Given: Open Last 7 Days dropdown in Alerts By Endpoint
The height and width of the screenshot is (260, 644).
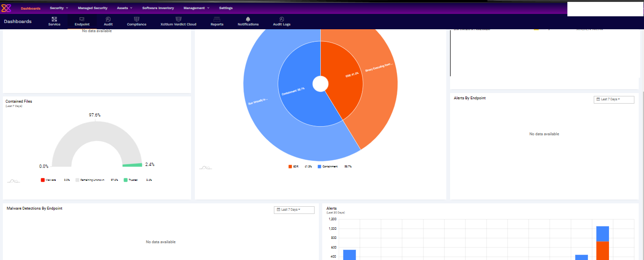Looking at the screenshot, I should tap(614, 99).
